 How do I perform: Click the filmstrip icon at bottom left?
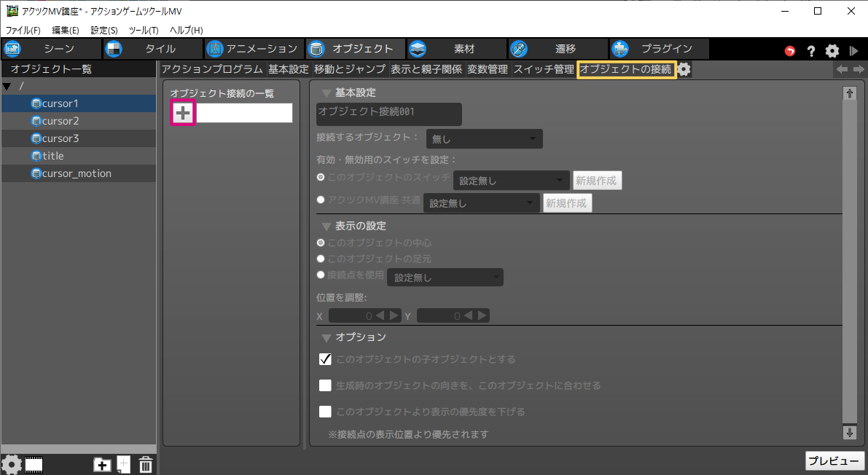34,464
